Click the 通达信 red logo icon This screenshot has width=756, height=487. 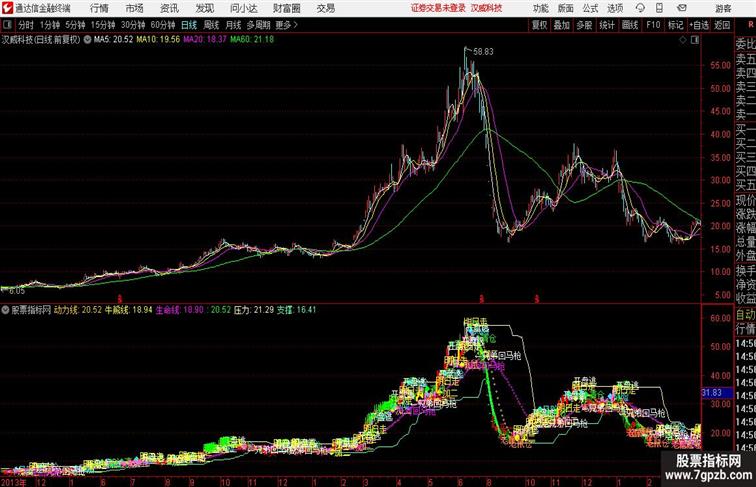8,8
